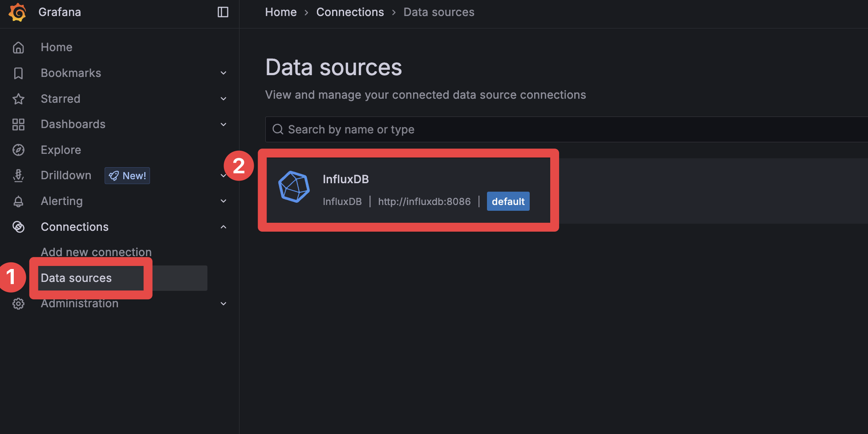Click the Explore compass icon
The height and width of the screenshot is (434, 868).
tap(18, 150)
